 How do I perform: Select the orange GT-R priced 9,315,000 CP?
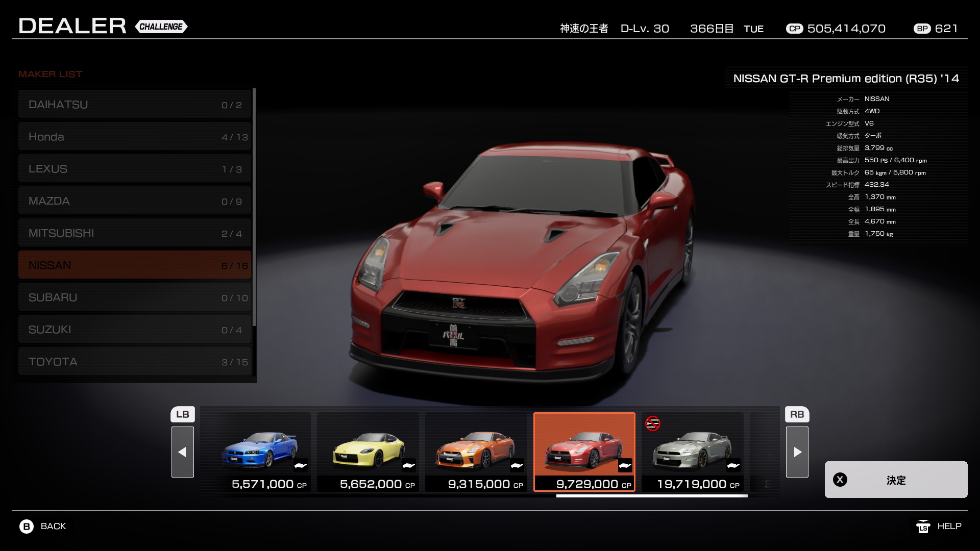tap(476, 452)
